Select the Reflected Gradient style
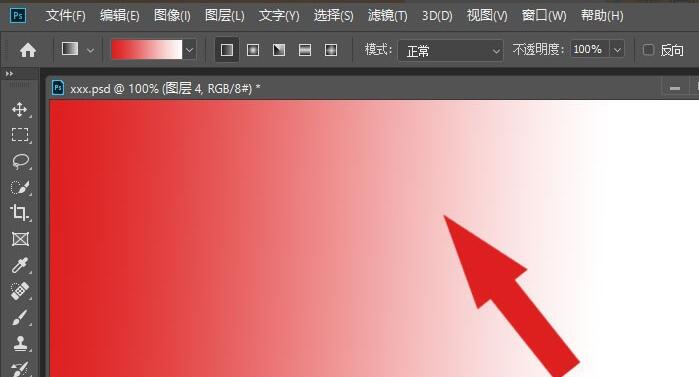The image size is (699, 377). coord(305,50)
